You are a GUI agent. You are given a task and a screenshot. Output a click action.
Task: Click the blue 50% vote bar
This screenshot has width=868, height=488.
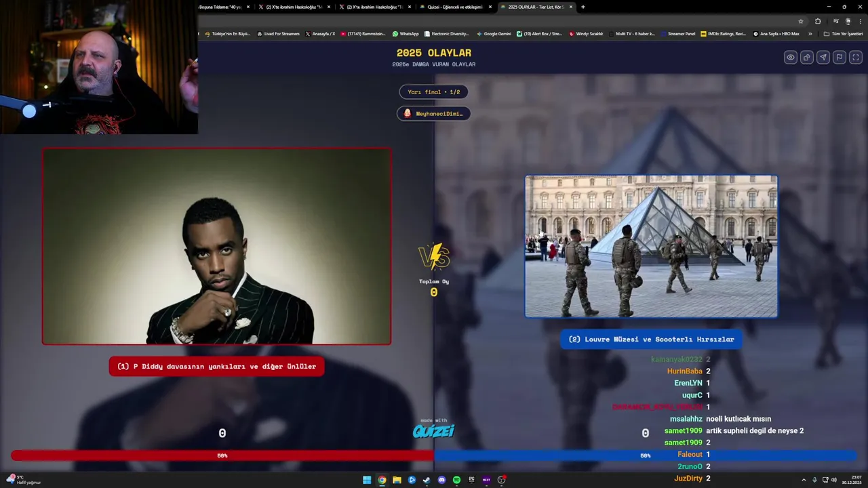646,455
